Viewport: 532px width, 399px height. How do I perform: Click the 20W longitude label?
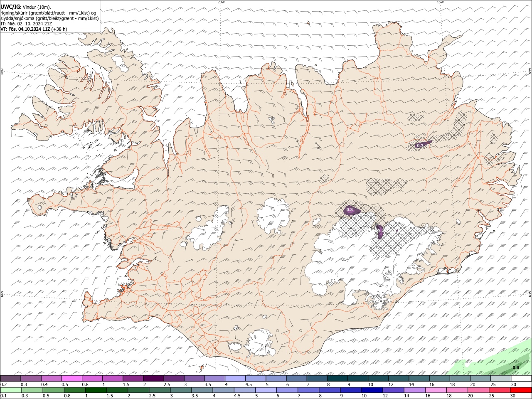click(x=221, y=2)
